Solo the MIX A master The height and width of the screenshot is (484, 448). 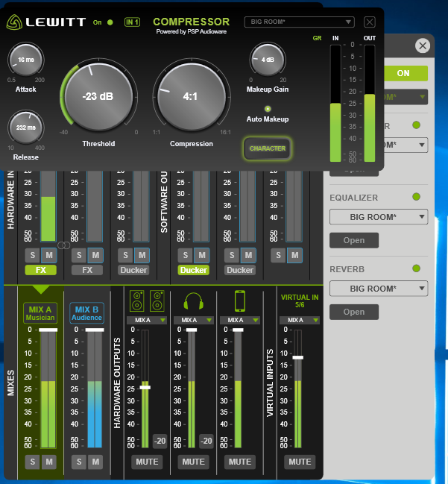pyautogui.click(x=33, y=462)
